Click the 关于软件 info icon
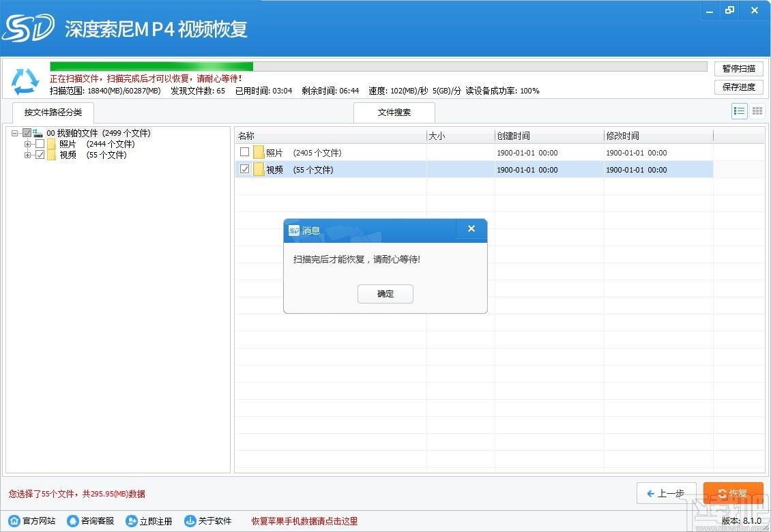771x532 pixels. click(x=190, y=520)
